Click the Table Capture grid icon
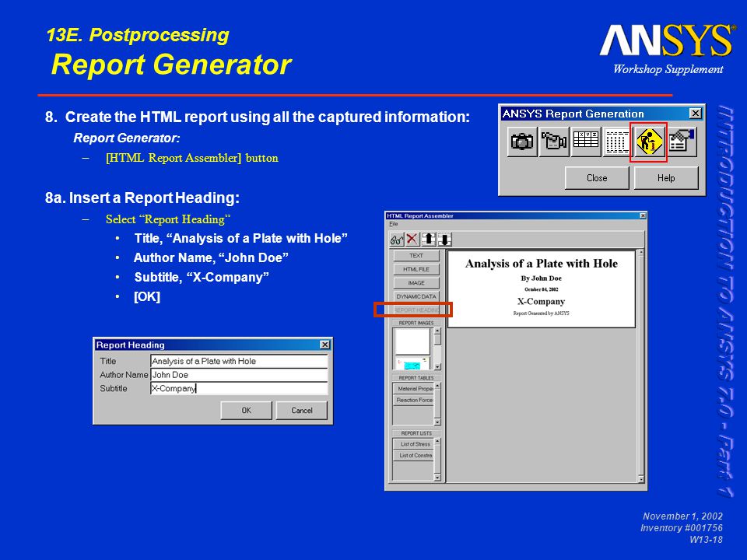The width and height of the screenshot is (747, 560). 585,142
